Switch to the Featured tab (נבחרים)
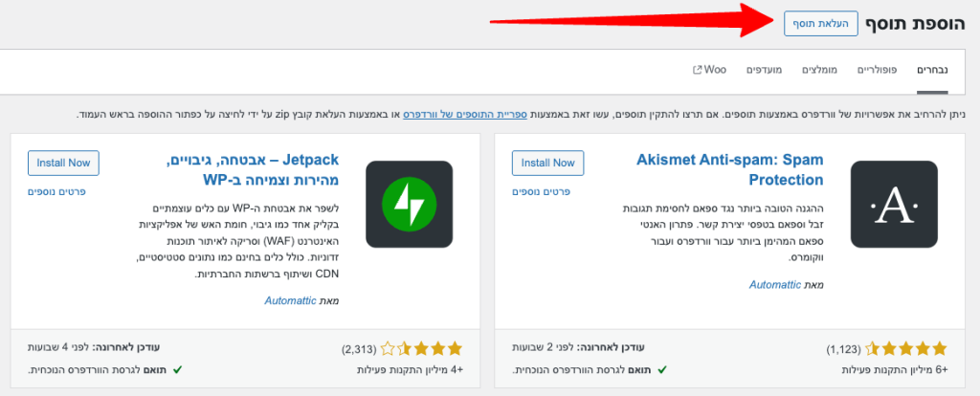Screen dimensions: 980x396 coord(931,71)
